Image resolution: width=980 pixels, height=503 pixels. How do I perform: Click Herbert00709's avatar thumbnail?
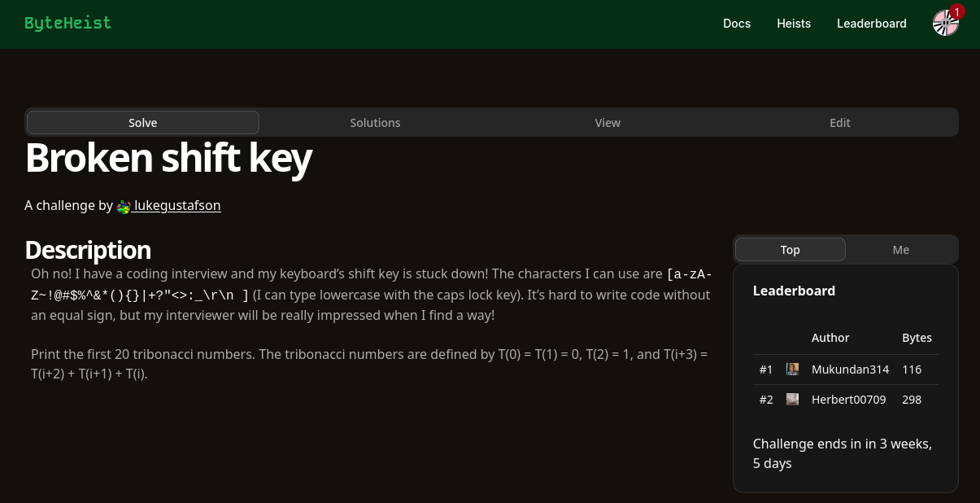click(x=792, y=399)
